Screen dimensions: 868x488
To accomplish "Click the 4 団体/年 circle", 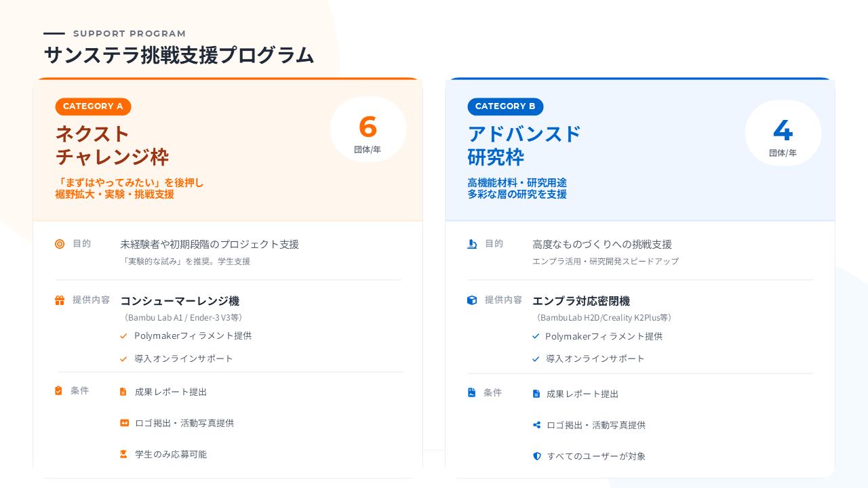I will click(783, 134).
